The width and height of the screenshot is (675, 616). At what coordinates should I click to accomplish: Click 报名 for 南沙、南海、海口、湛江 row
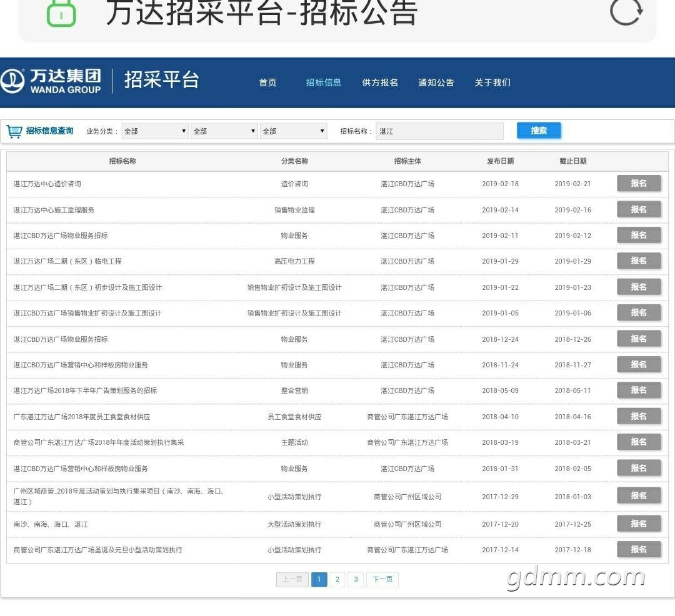[x=639, y=524]
